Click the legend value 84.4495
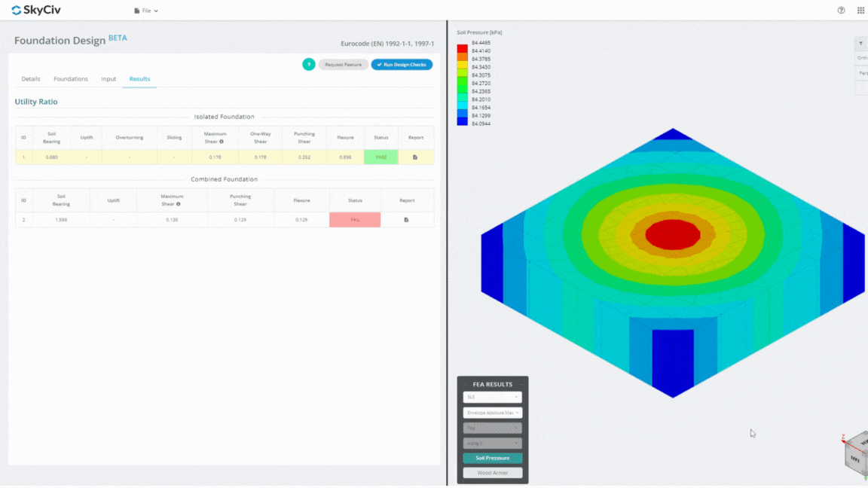Image resolution: width=868 pixels, height=488 pixels. tap(481, 43)
